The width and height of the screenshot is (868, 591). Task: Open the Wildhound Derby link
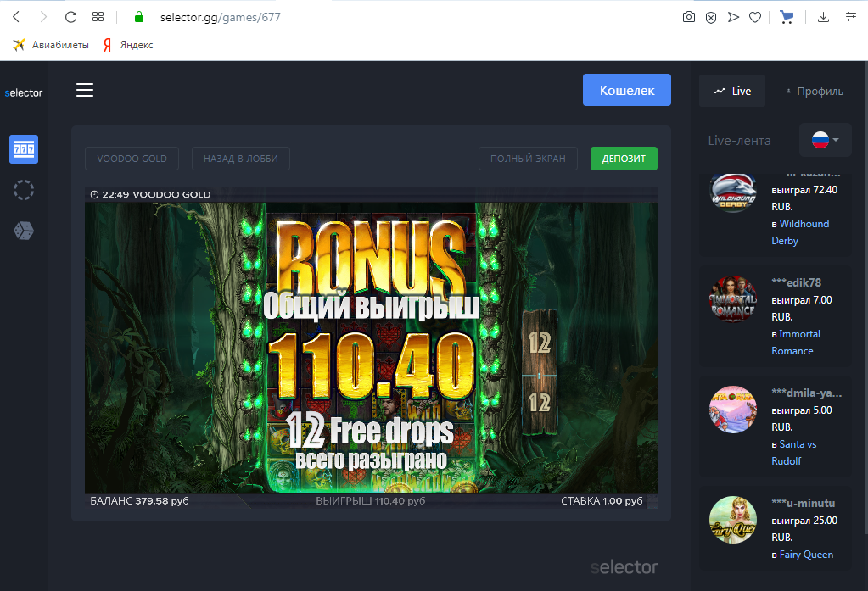pyautogui.click(x=800, y=231)
